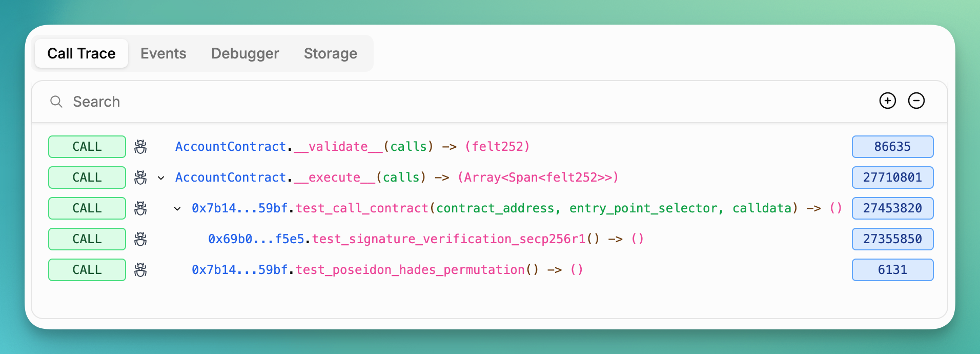
Task: Click the 86635 gas badge
Action: 892,147
